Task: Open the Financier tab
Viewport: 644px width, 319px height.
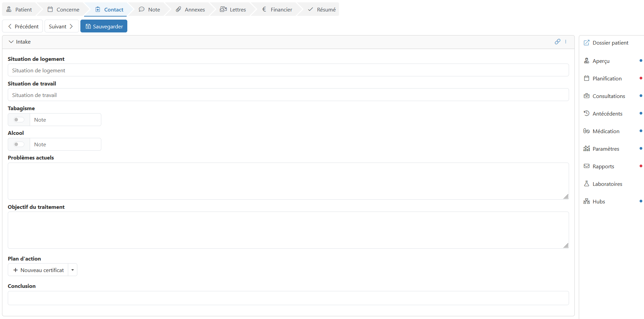Action: 277,9
